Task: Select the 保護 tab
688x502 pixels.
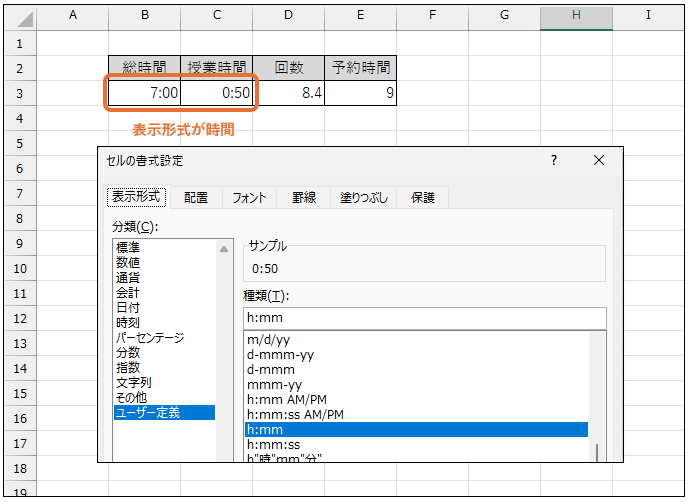Action: (423, 198)
